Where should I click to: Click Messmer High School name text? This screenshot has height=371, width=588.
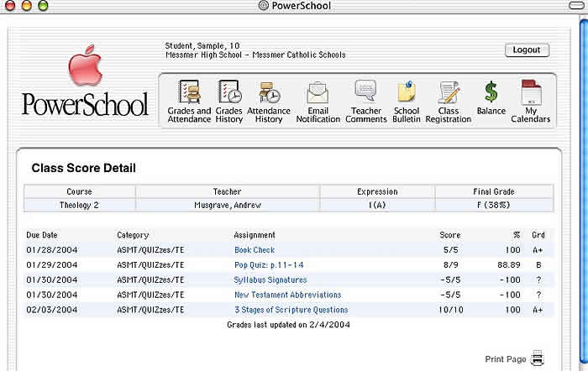point(203,55)
